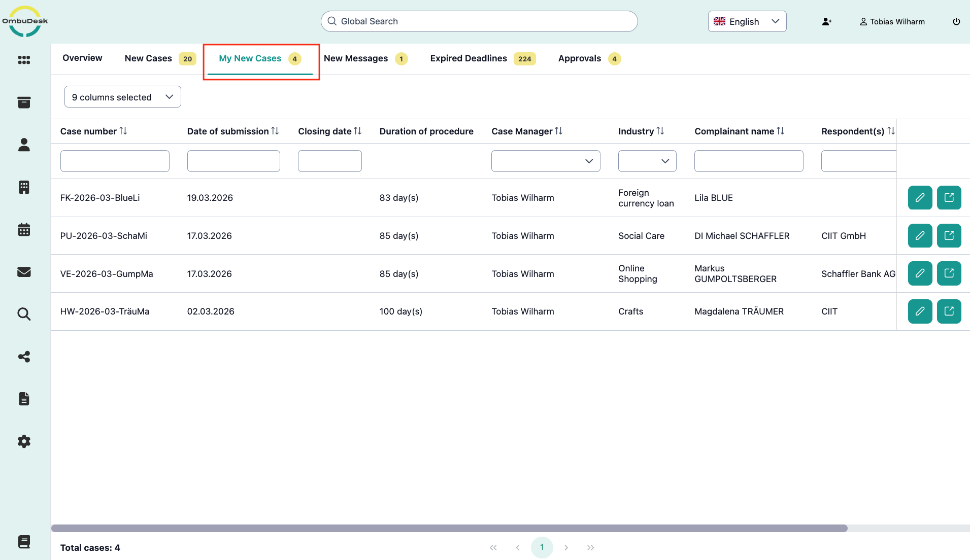Select the My New Cases tab

[260, 58]
